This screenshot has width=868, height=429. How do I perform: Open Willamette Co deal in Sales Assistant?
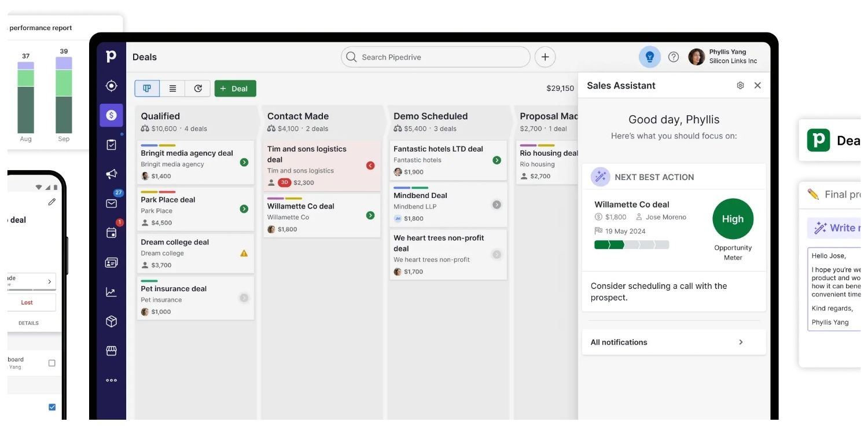(631, 204)
